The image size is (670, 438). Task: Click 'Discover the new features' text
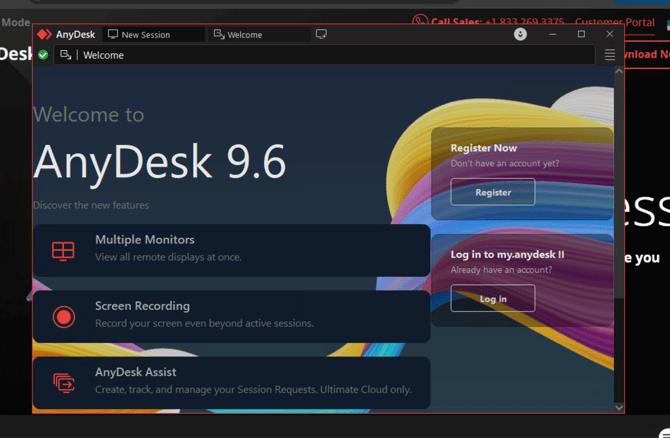(91, 206)
